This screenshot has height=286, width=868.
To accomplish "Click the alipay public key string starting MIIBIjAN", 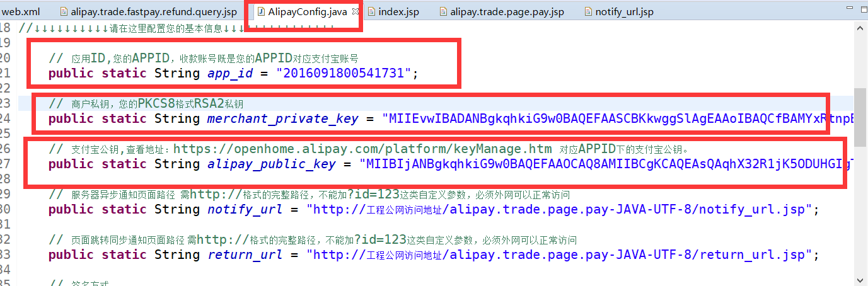I will pyautogui.click(x=608, y=164).
